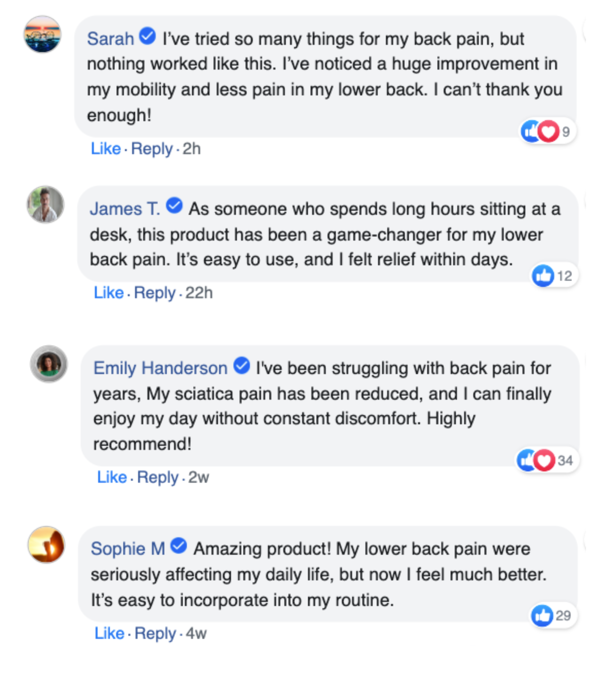Image resolution: width=616 pixels, height=675 pixels.
Task: Like Sarah's back pain comment
Action: point(106,149)
